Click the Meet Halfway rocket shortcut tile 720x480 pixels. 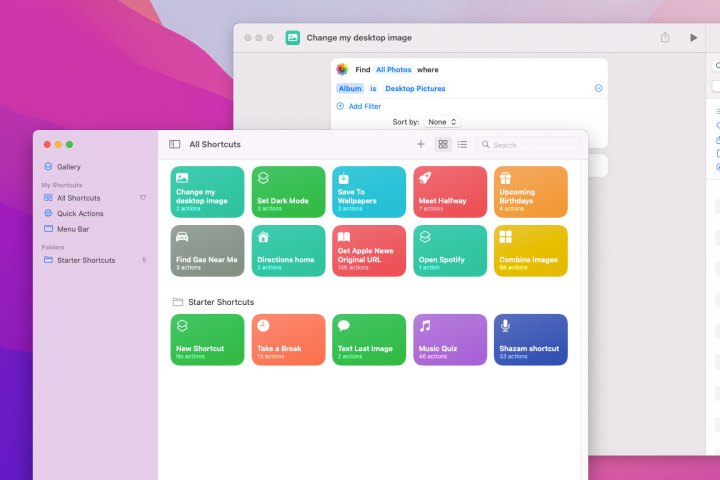(450, 192)
